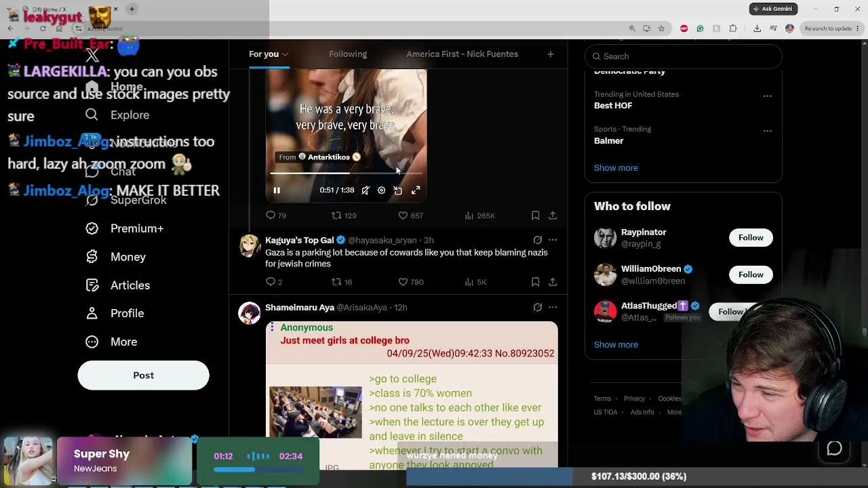Expand the footer More links
Screen dimensions: 868x488
point(675,412)
